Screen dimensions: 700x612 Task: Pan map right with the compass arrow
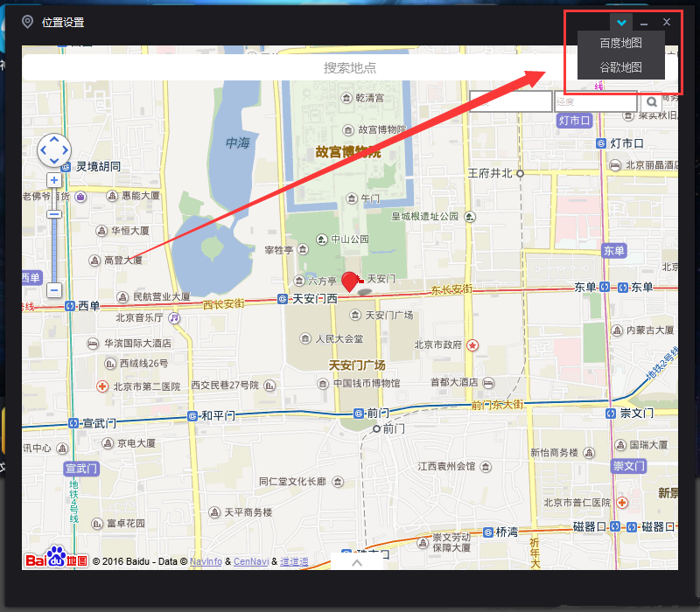[x=65, y=150]
